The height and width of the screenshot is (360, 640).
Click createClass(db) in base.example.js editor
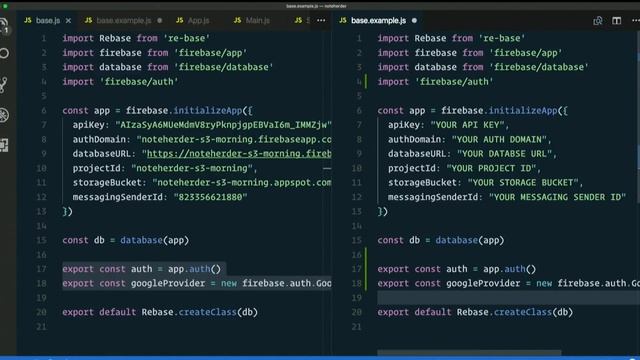point(533,312)
